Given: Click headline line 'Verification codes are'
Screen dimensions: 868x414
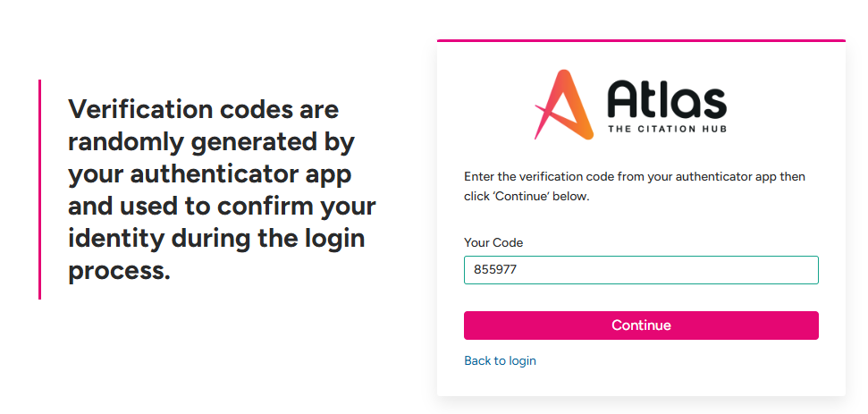Looking at the screenshot, I should click(203, 109).
